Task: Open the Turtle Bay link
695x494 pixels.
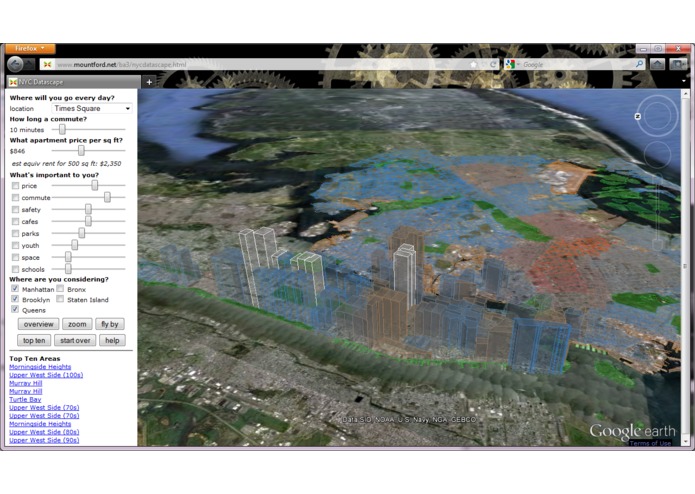Action: pos(25,399)
